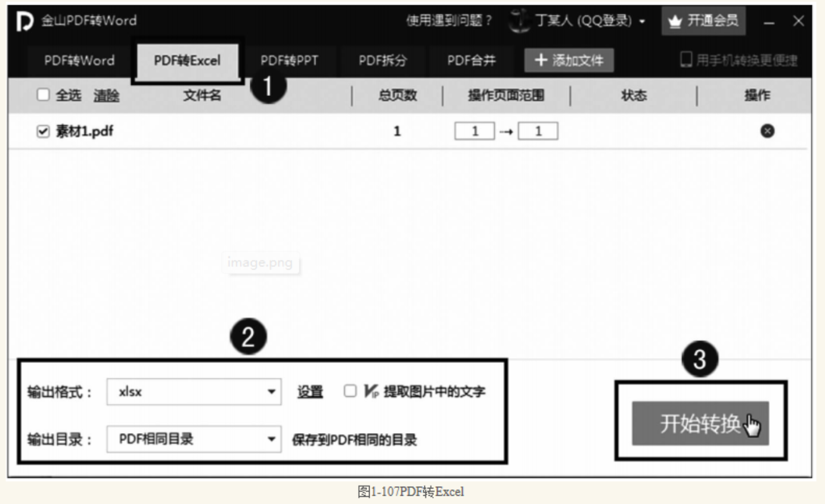Click the 总页数 column header

click(x=398, y=95)
